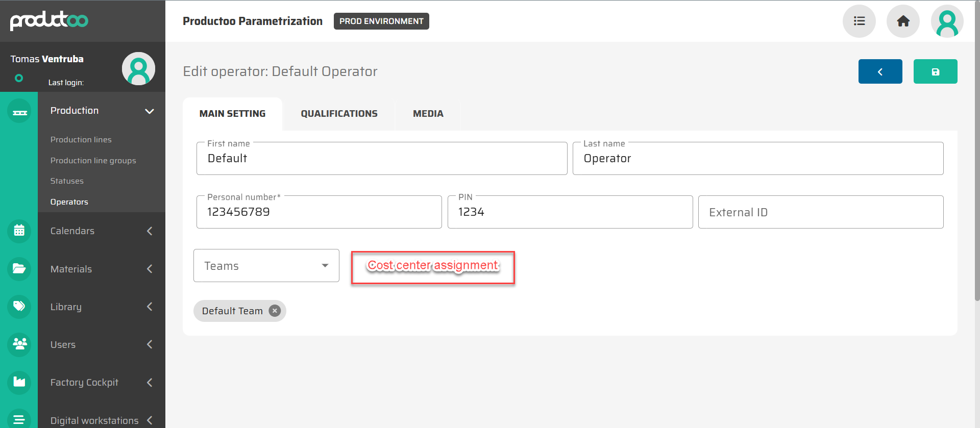Click the save floppy disk button
Screen dimensions: 980x428
tap(935, 72)
